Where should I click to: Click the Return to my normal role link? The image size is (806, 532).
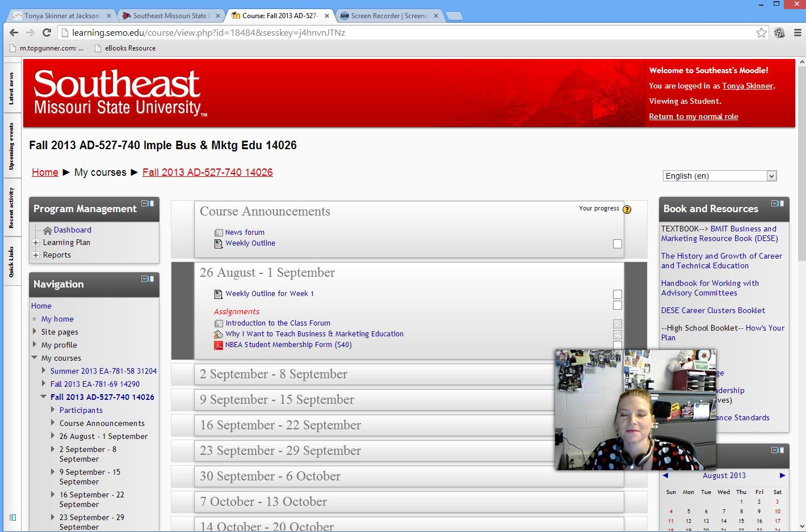click(693, 116)
